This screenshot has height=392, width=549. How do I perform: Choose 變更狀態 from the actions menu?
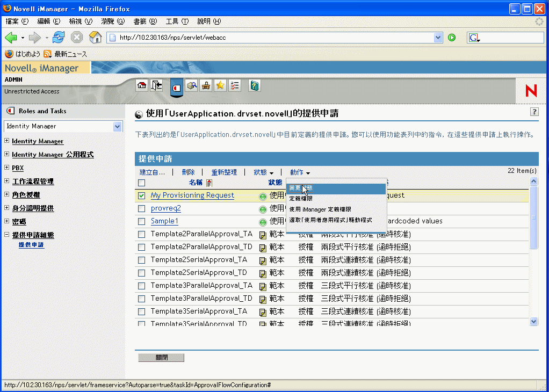click(336, 188)
